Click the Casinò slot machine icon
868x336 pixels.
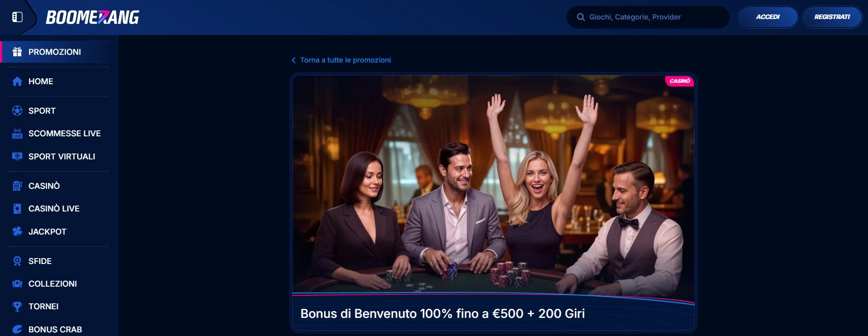(x=17, y=186)
